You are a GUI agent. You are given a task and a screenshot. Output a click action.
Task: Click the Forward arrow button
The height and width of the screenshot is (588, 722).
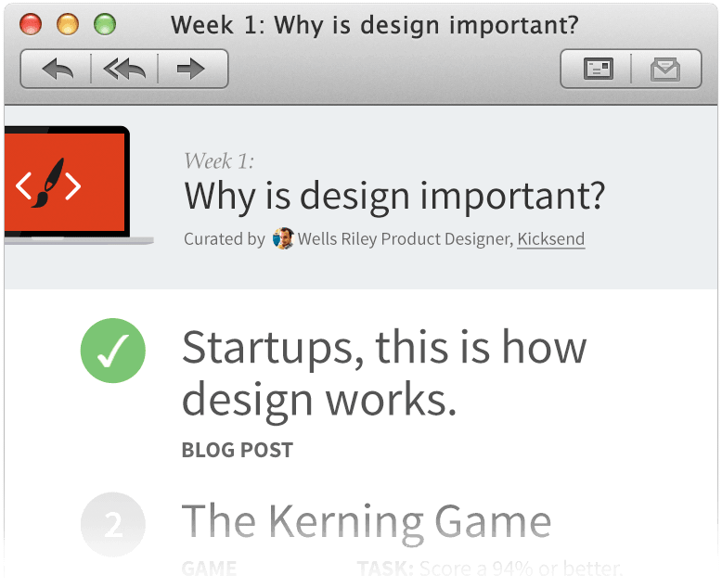[190, 70]
